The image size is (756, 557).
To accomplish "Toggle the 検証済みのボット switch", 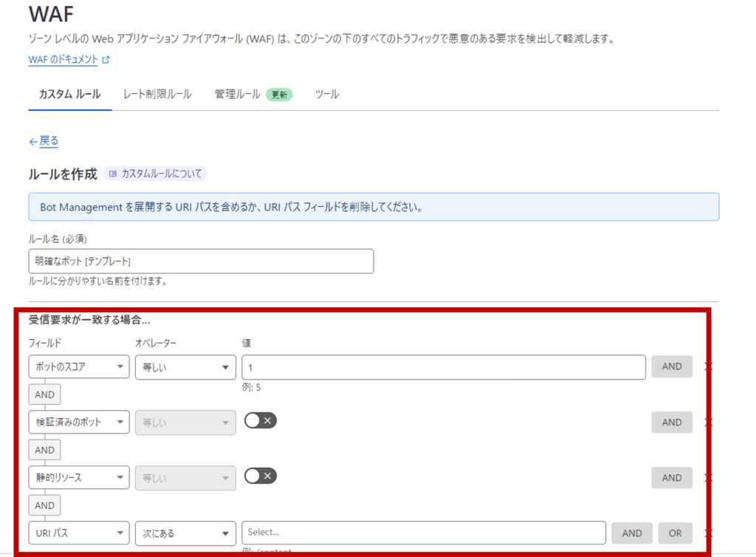I will [x=260, y=420].
